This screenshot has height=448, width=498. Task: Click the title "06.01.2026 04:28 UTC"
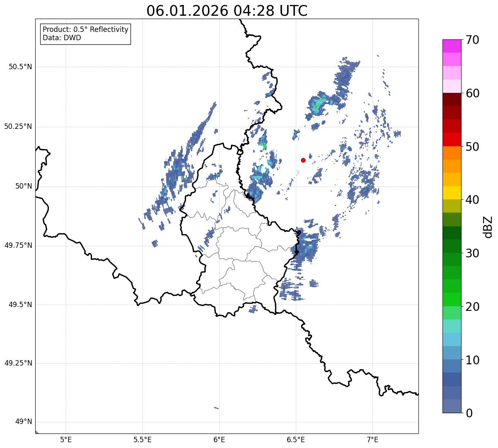(x=227, y=11)
